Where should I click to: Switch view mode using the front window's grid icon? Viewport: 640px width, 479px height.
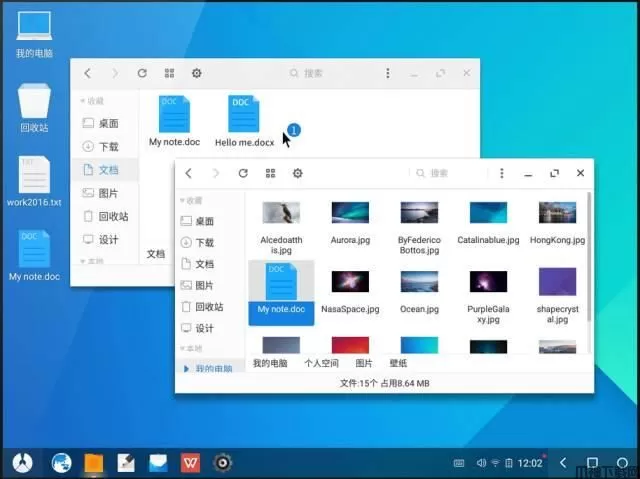[270, 173]
